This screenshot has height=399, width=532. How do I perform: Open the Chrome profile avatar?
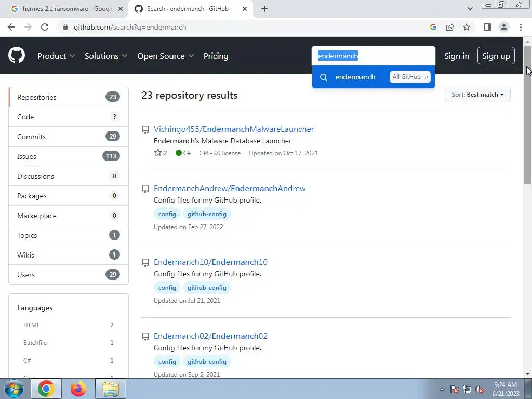504,27
